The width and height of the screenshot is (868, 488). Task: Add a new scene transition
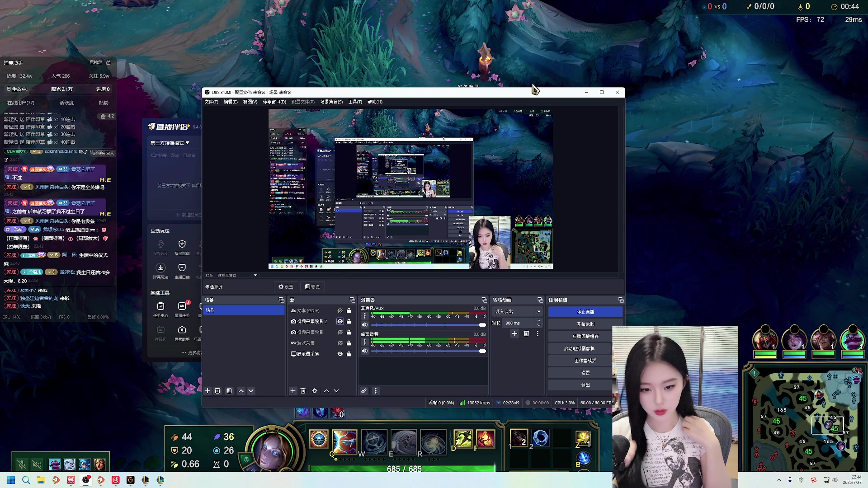[x=514, y=333]
